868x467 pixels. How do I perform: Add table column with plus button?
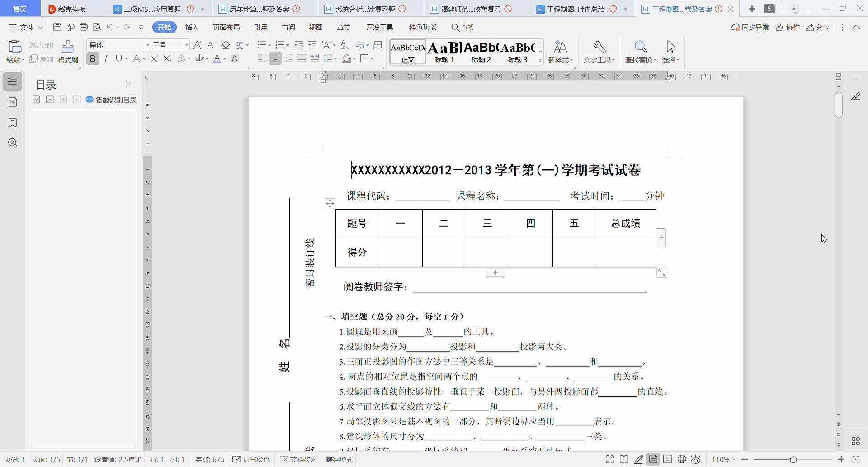click(x=661, y=238)
